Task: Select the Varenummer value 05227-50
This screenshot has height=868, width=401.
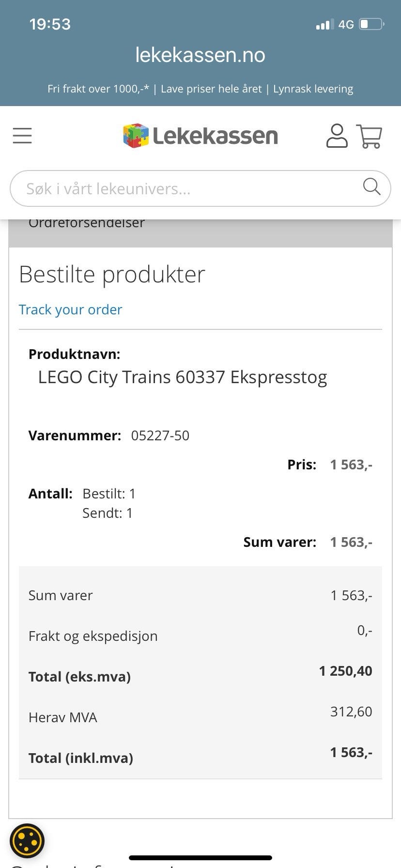Action: pyautogui.click(x=160, y=435)
